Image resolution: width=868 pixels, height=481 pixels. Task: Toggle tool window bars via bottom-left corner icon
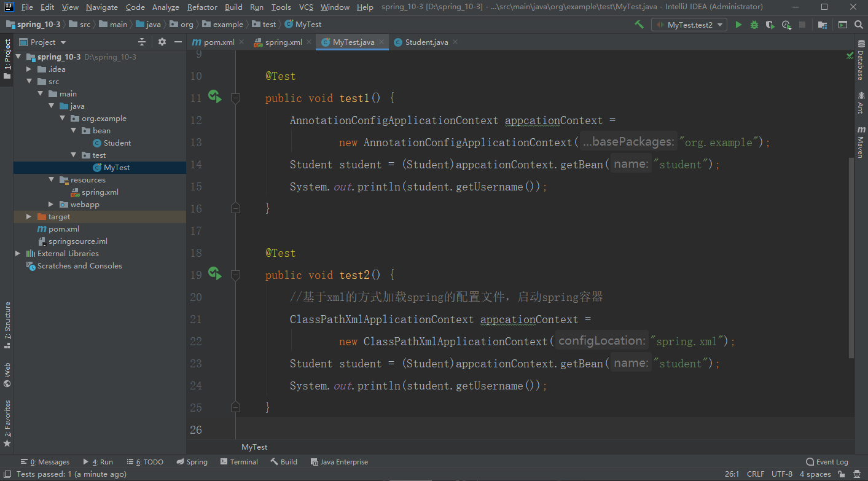coord(7,474)
